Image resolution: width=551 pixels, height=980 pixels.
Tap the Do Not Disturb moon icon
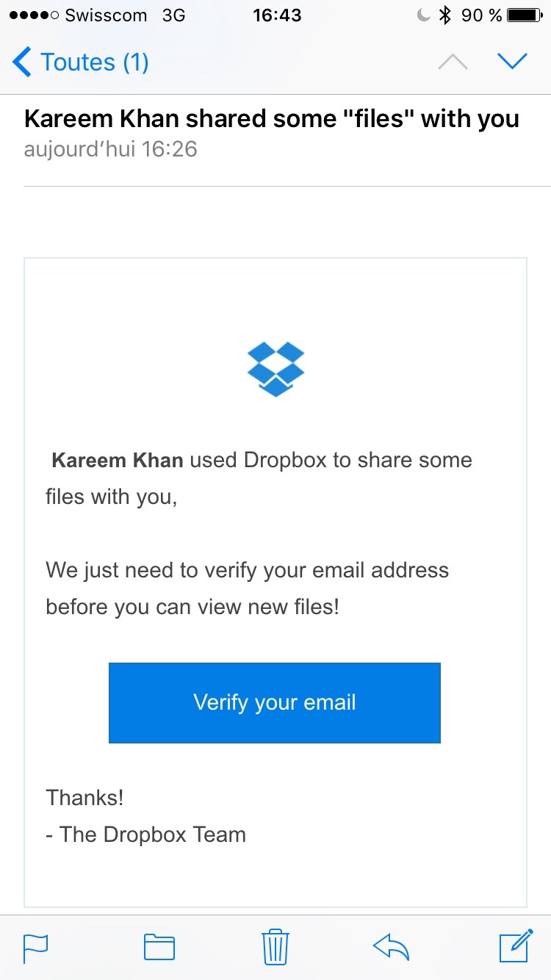423,15
